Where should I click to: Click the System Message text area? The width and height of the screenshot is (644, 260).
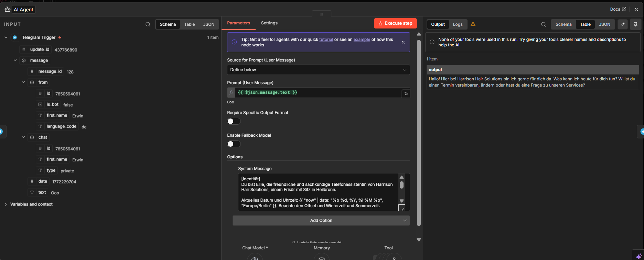click(317, 192)
